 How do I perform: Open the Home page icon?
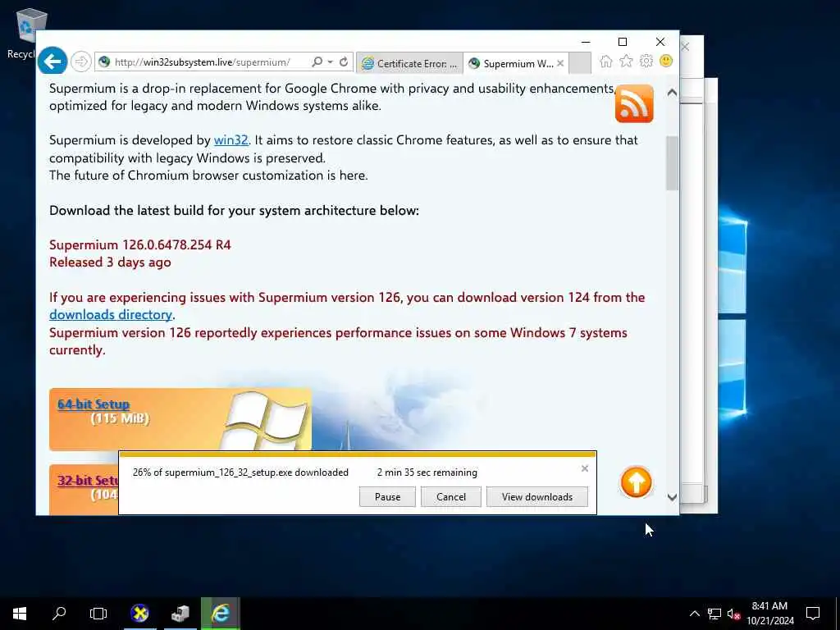[x=606, y=61]
